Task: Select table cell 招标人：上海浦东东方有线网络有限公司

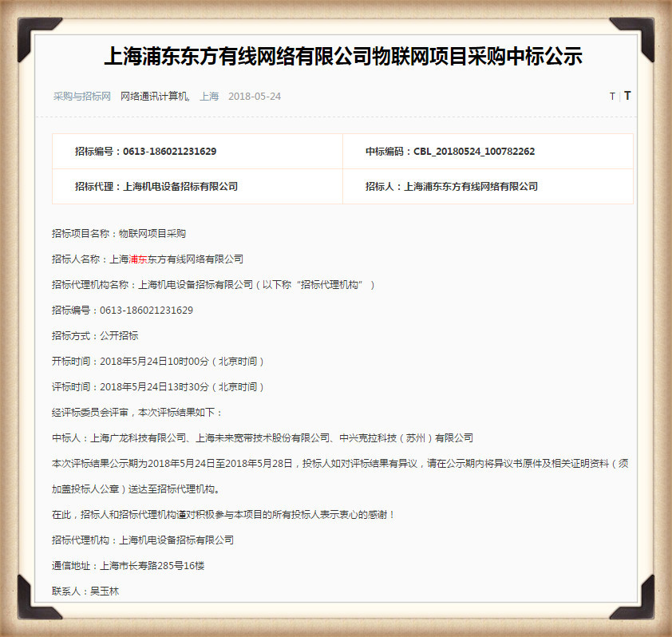Action: (488, 187)
